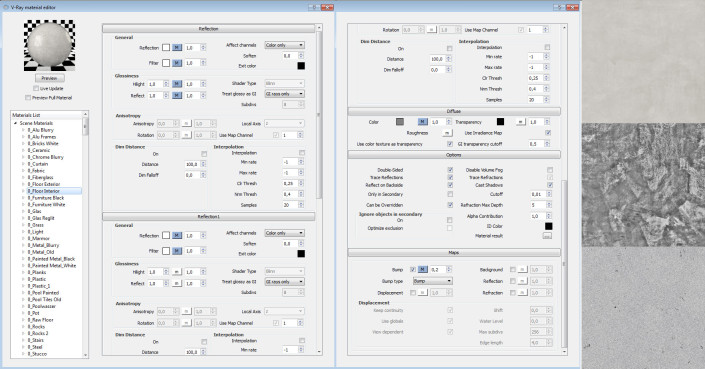
Task: Click the Reflection map M button in first panel
Action: point(177,48)
